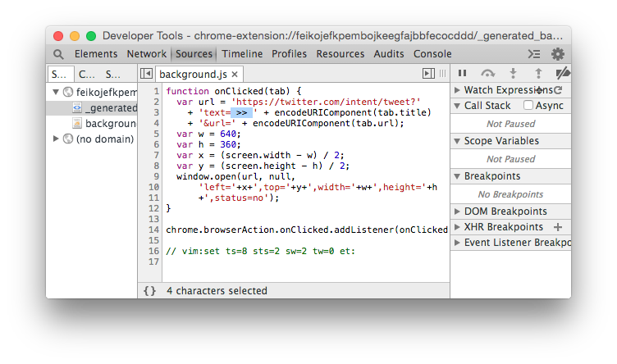617x364 pixels.
Task: Add a new XHR breakpoint
Action: [558, 227]
